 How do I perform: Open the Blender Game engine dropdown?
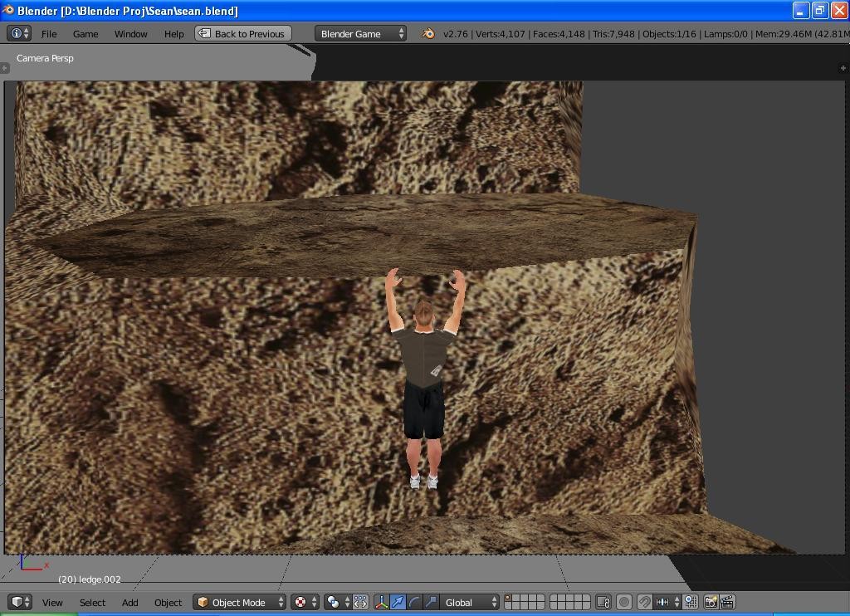pyautogui.click(x=359, y=33)
